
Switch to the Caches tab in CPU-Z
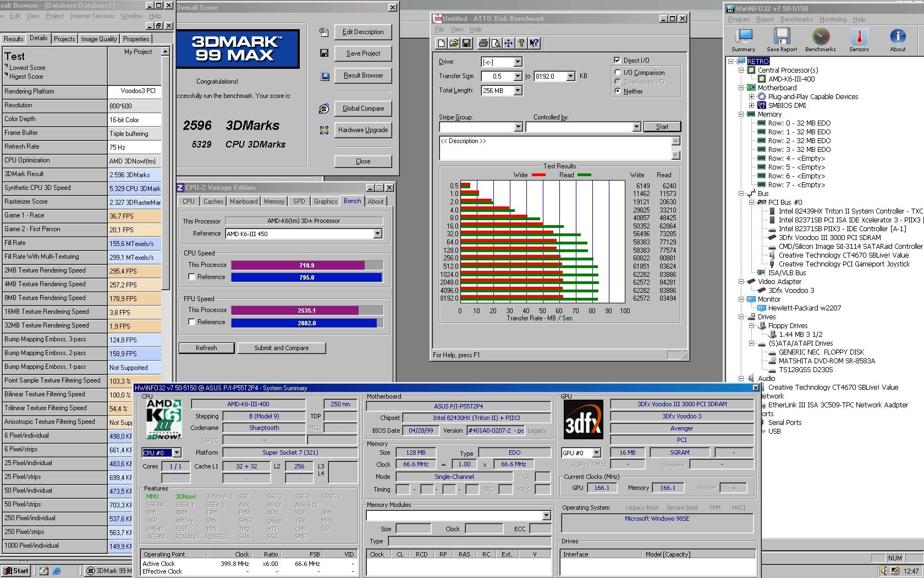[213, 201]
